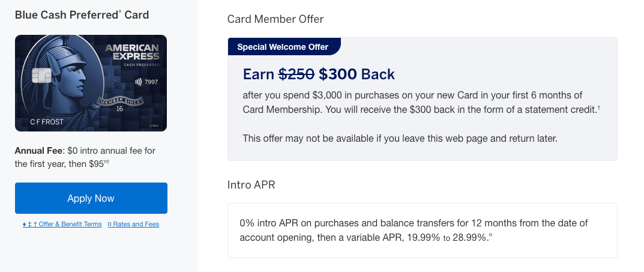Viewport: 644px width, 272px height.
Task: Click the Blue Cash Preferred Card title
Action: tap(82, 15)
